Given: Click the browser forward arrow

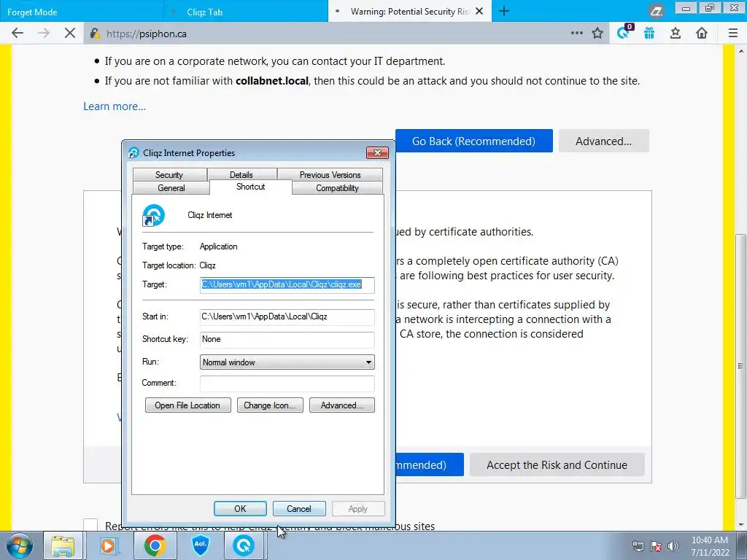Looking at the screenshot, I should [x=43, y=33].
